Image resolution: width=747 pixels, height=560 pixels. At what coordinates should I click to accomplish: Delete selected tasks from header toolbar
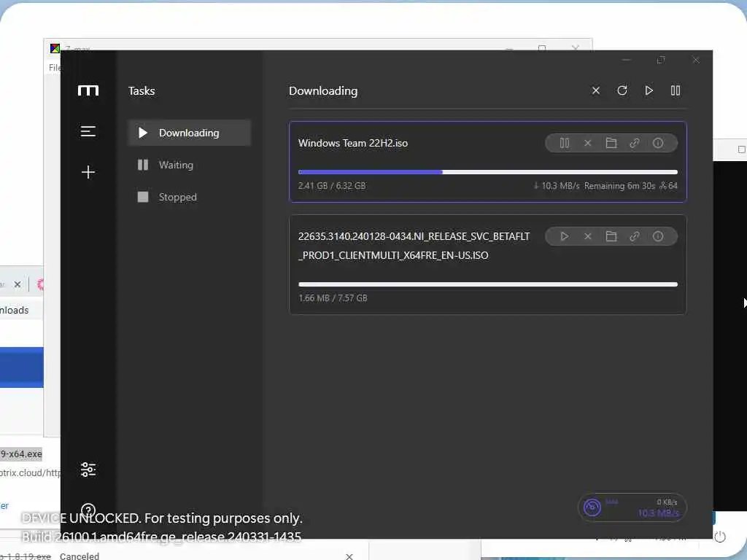595,90
